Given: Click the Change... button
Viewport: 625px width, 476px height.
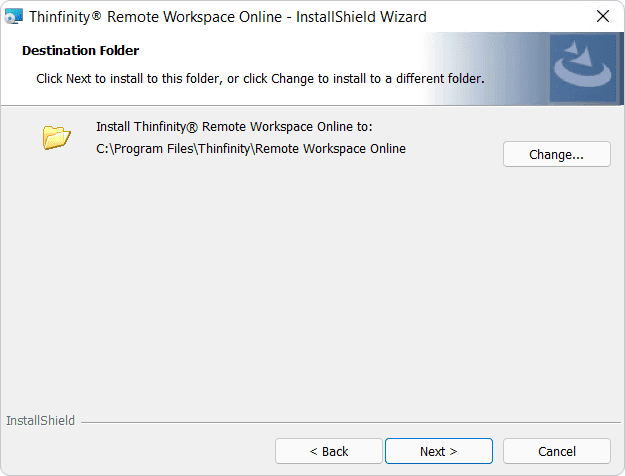Looking at the screenshot, I should coord(556,154).
